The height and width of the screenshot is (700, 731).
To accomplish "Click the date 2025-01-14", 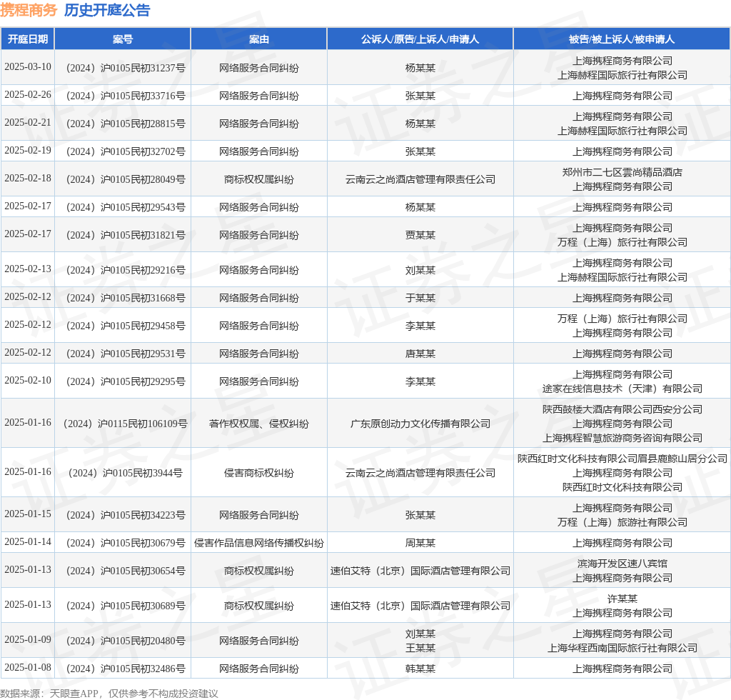I will point(28,542).
